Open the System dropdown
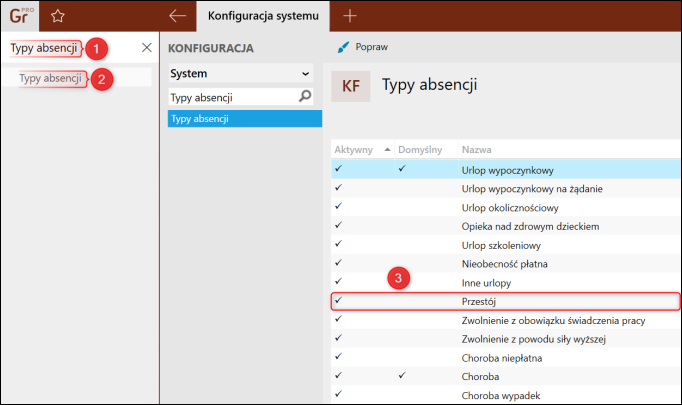Screen dimensions: 682x405 241,74
